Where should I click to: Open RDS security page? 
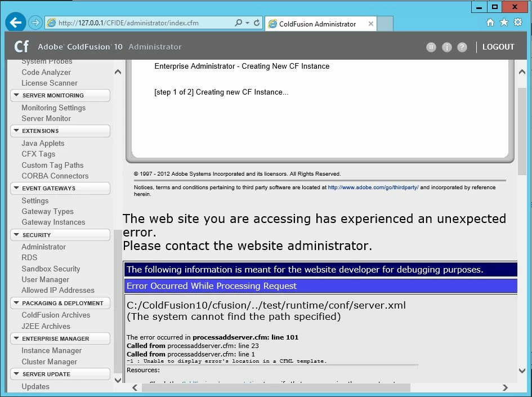click(29, 257)
